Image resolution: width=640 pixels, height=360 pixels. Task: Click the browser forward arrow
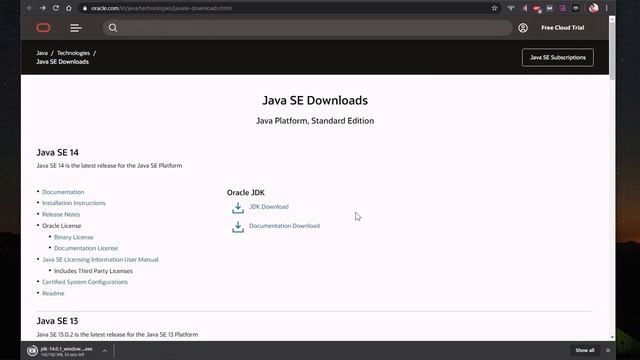click(x=42, y=8)
